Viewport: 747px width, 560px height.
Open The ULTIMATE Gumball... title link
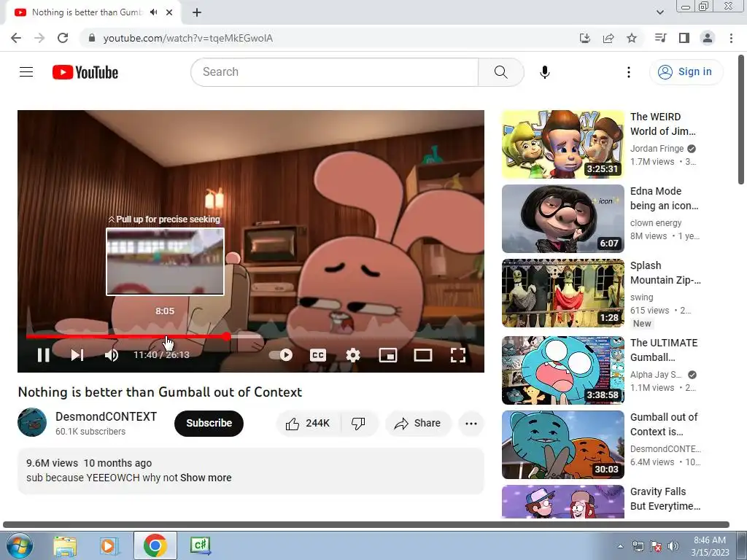tap(664, 350)
